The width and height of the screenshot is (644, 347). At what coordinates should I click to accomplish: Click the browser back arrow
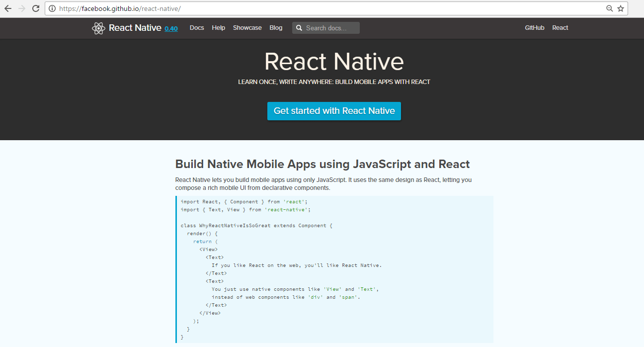click(x=8, y=8)
